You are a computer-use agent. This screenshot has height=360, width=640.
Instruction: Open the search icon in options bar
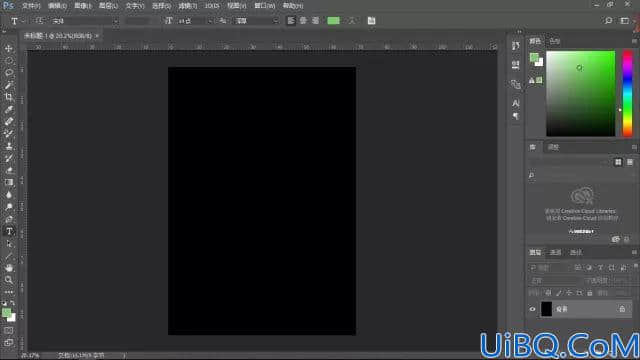point(608,21)
